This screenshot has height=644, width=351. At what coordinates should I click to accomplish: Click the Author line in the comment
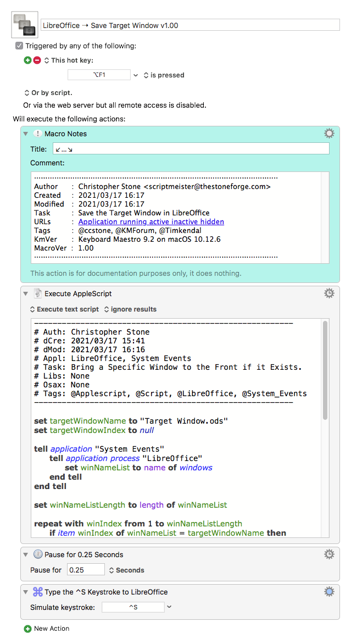pyautogui.click(x=152, y=186)
